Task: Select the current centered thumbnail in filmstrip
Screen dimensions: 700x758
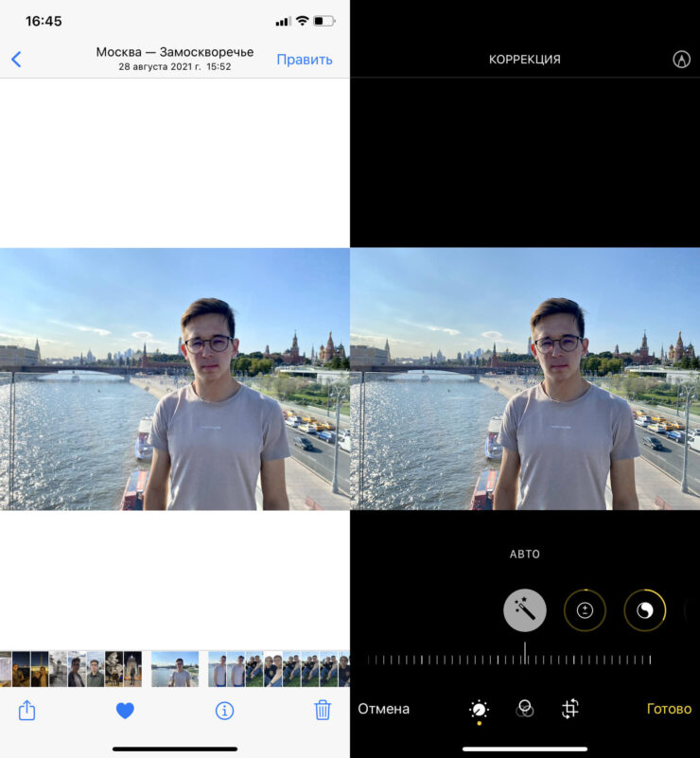Action: (x=175, y=668)
